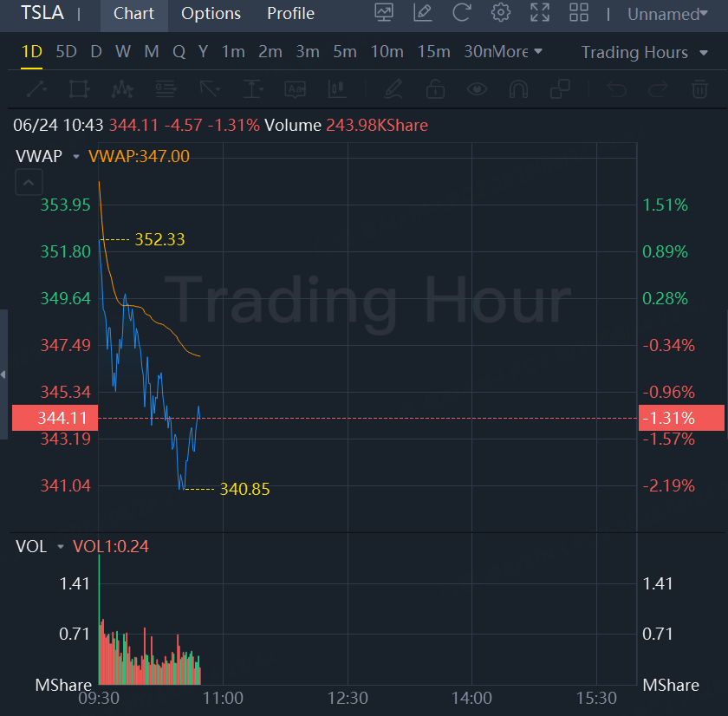The height and width of the screenshot is (716, 728).
Task: Select the arrow drawing tool
Action: [x=209, y=88]
